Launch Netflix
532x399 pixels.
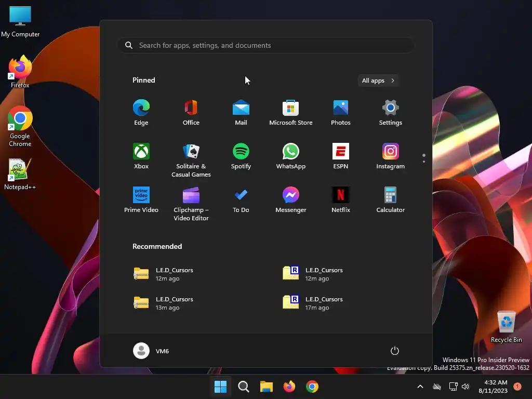click(341, 200)
